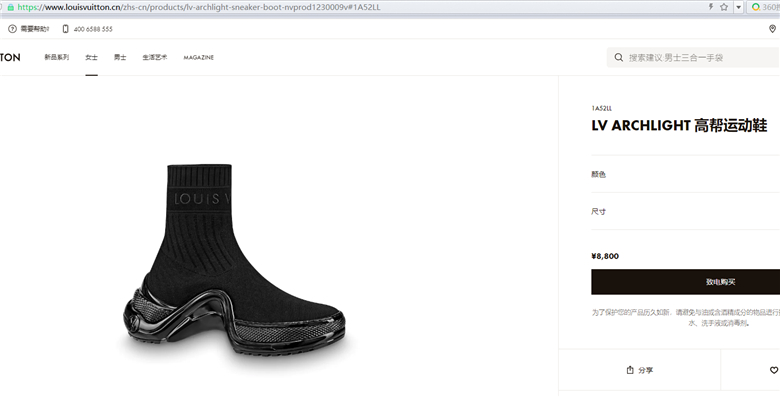The image size is (780, 397).
Task: Click the phone icon beside 400 6588 555
Action: click(x=65, y=29)
